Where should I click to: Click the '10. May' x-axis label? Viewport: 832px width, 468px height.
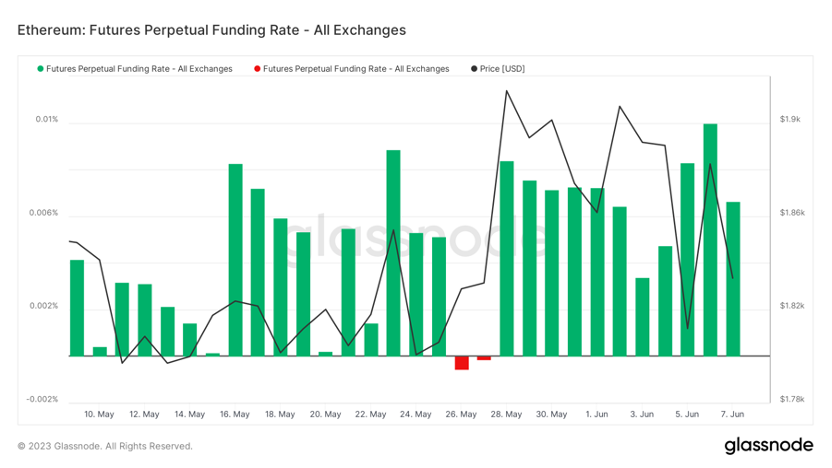[98, 413]
